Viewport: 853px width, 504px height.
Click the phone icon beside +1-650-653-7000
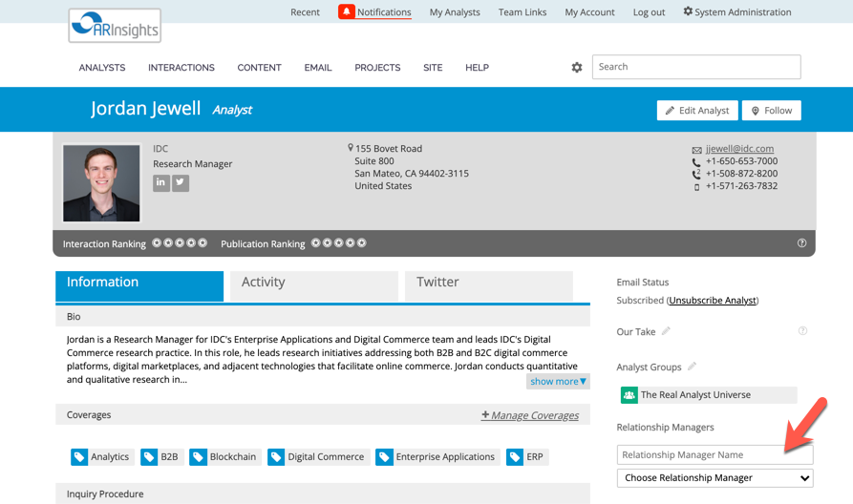[696, 162]
